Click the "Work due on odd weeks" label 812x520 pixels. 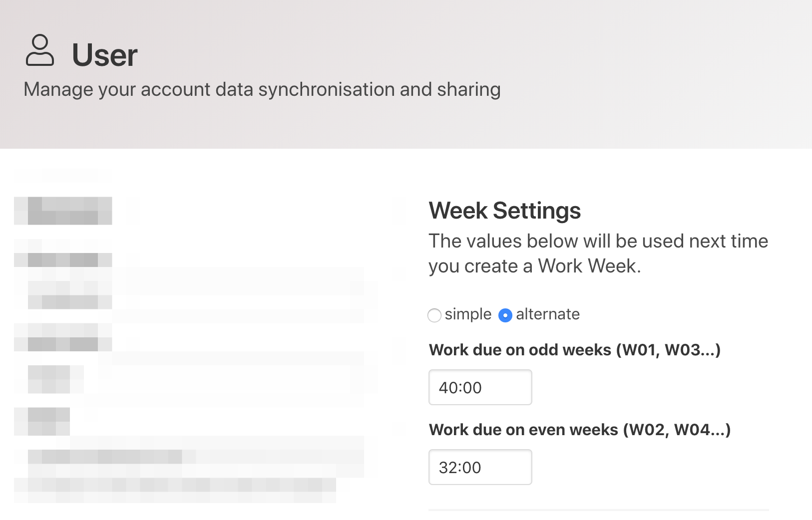[x=574, y=350]
